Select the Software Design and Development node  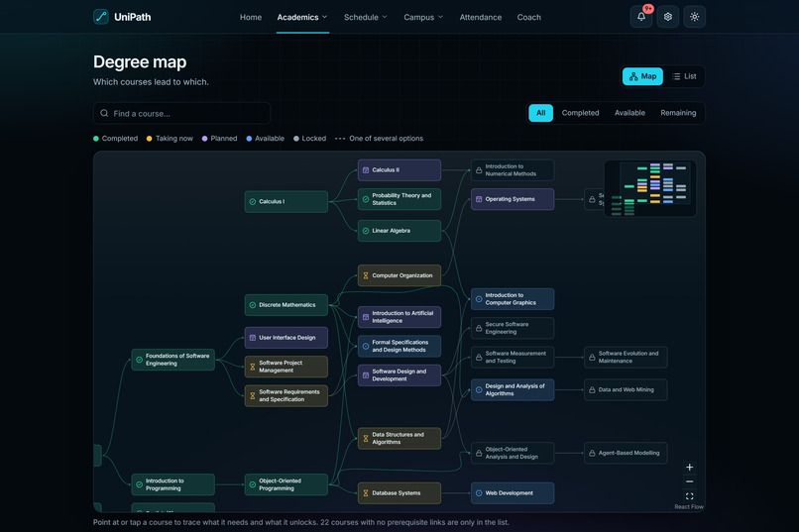click(x=399, y=375)
